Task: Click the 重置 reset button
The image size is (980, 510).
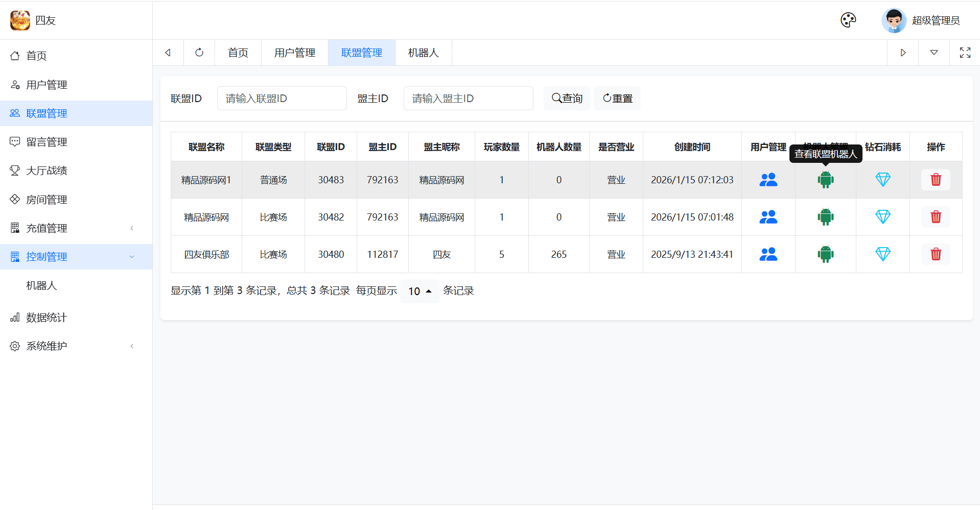Action: click(617, 98)
